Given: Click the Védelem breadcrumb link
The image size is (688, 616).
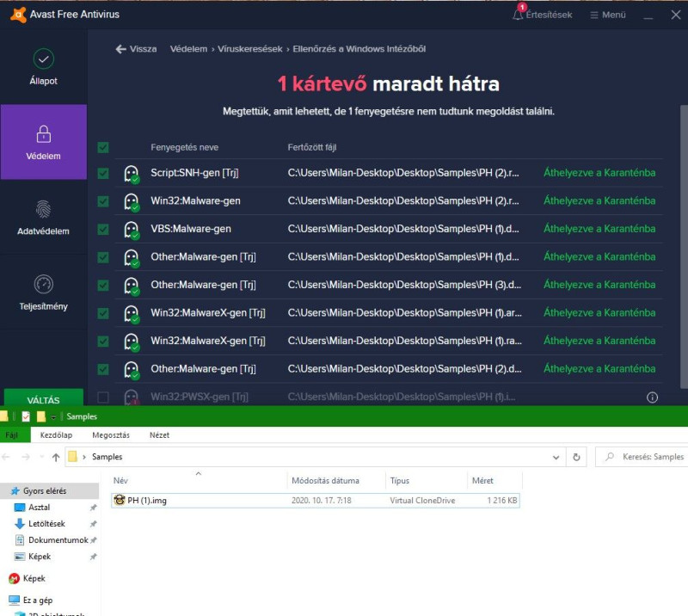Looking at the screenshot, I should tap(188, 49).
